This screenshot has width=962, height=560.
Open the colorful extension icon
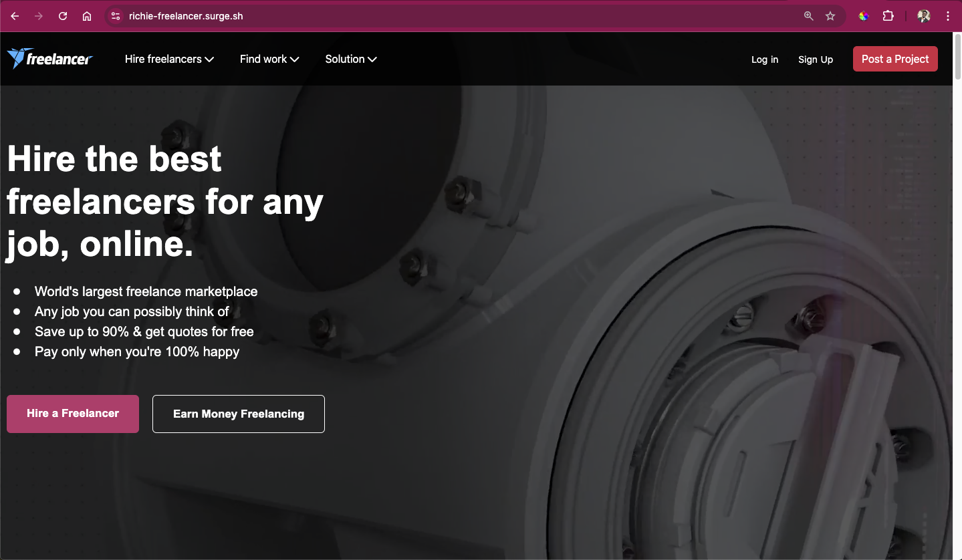point(864,16)
